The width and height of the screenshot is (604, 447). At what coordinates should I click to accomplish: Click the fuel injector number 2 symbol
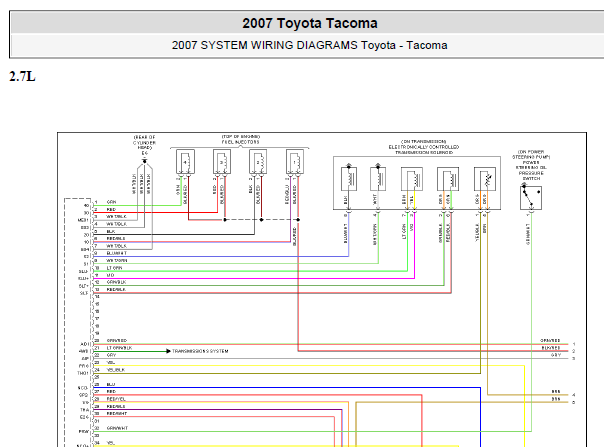tap(258, 162)
